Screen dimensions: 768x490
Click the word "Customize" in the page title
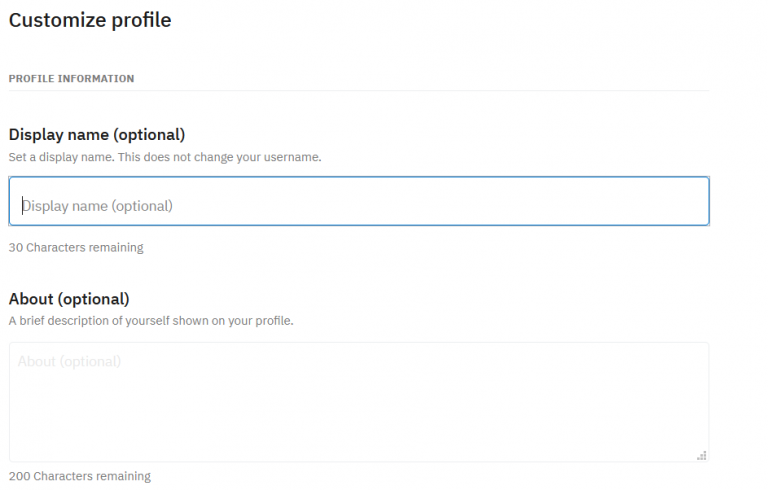coord(53,20)
